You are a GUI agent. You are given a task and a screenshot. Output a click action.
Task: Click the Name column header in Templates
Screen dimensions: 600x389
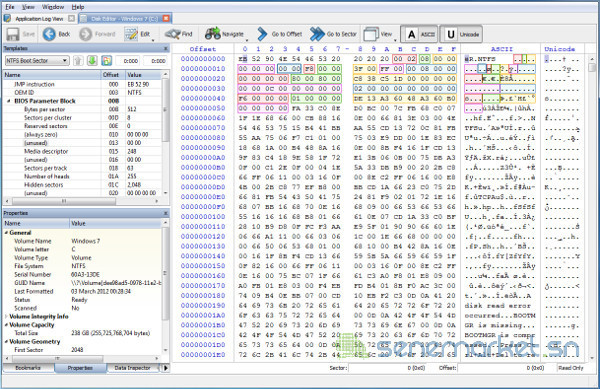[x=52, y=75]
